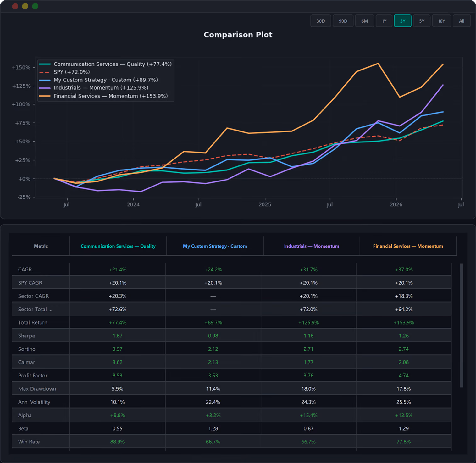Toggle Financial Services — Momentum legend entry

[103, 96]
